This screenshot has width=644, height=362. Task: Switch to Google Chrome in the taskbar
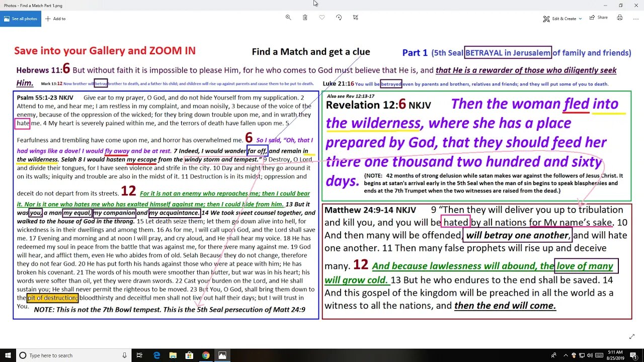click(x=206, y=355)
